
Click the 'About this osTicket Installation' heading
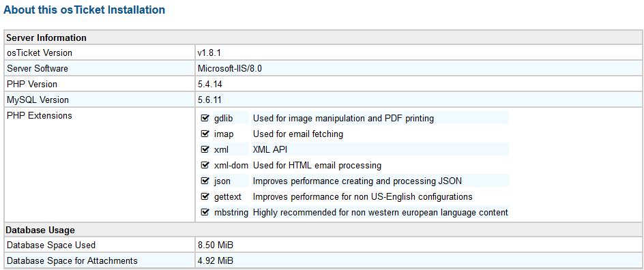click(x=84, y=10)
